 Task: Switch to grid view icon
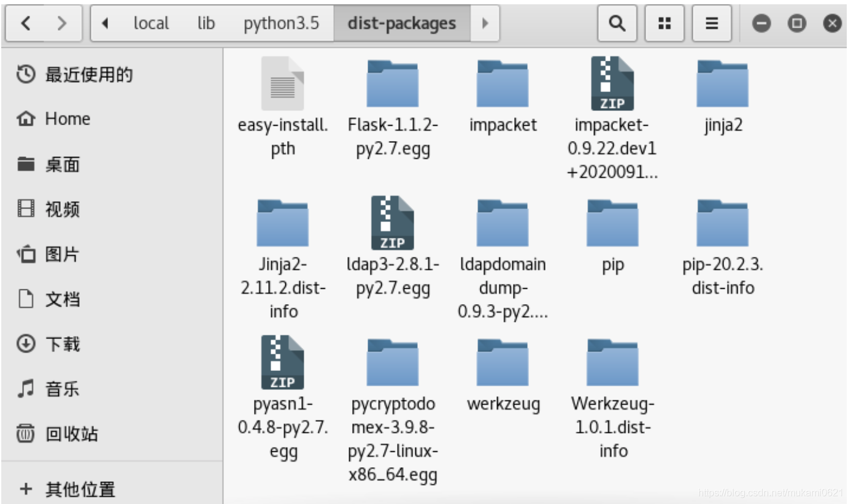664,23
